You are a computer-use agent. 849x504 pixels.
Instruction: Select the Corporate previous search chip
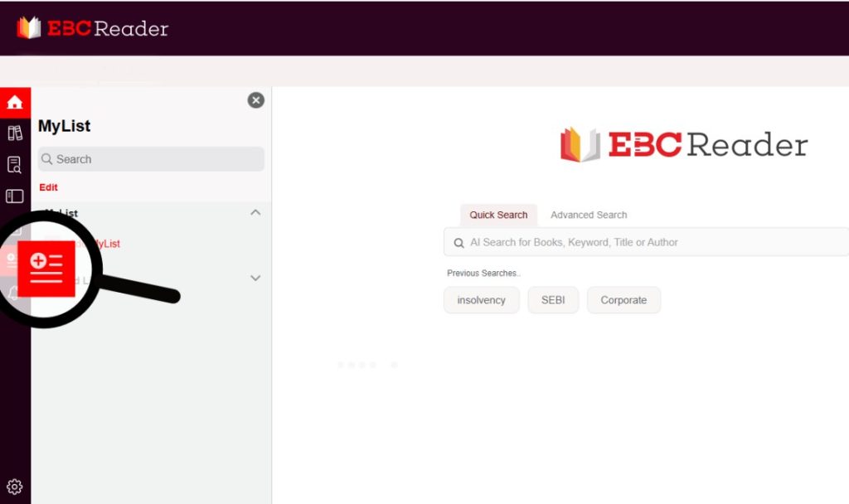point(623,300)
